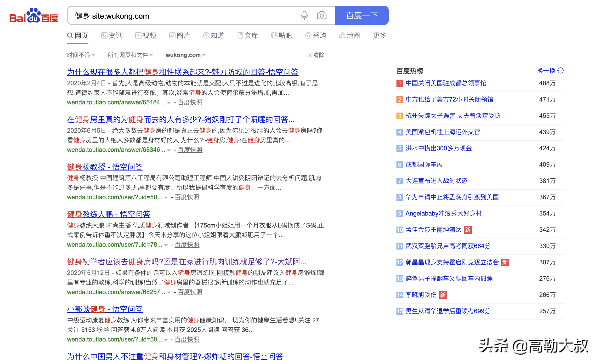
Task: Start voice search with the microphone icon
Action: pyautogui.click(x=304, y=16)
